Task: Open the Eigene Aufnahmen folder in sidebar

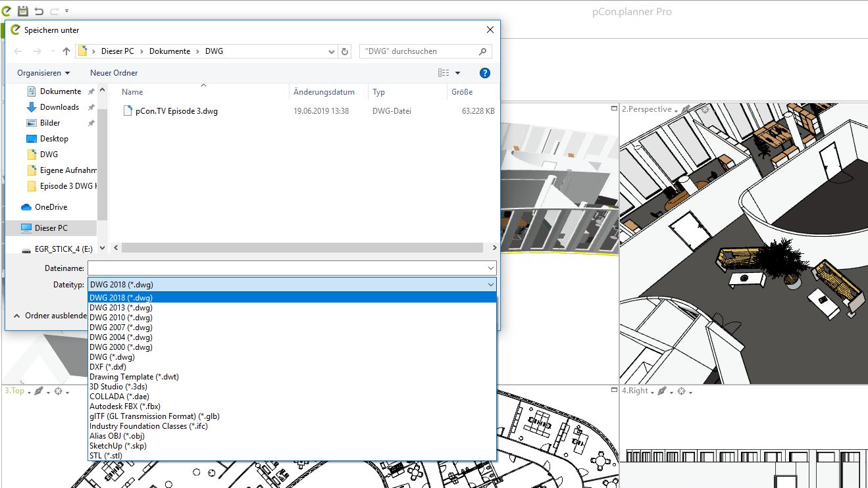Action: tap(68, 170)
